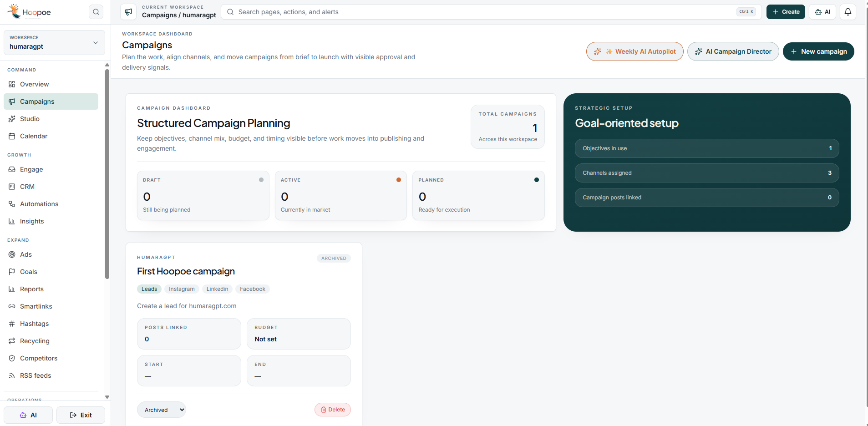
Task: Click the Draft status card
Action: tap(203, 196)
